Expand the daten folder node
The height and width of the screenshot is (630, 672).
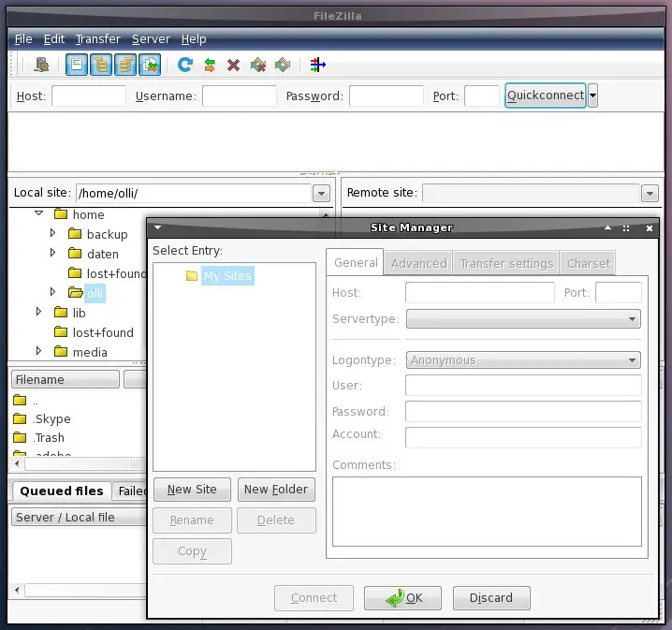[x=52, y=253]
